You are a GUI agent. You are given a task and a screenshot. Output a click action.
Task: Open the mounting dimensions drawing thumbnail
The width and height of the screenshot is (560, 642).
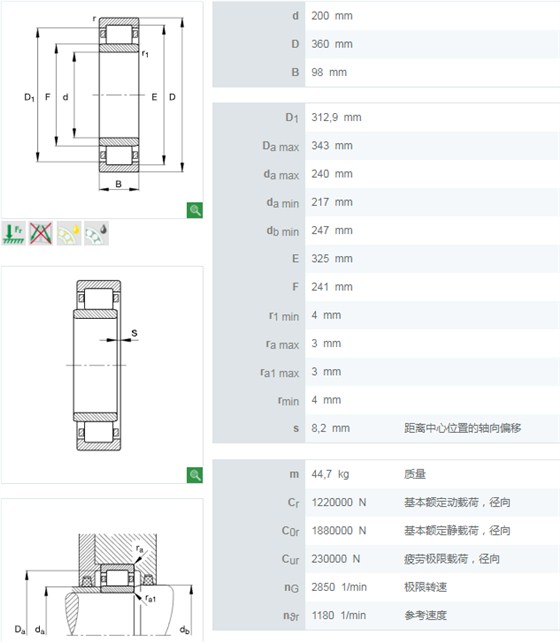pos(102,570)
